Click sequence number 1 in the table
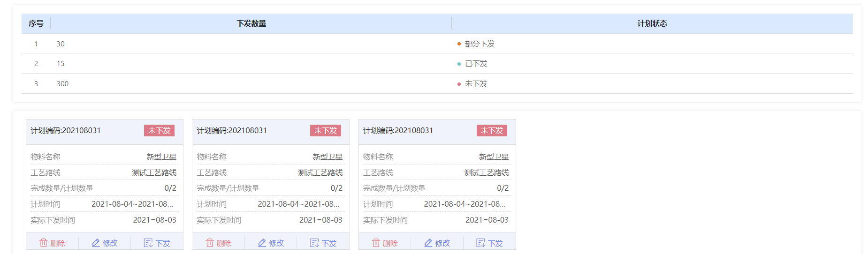This screenshot has width=868, height=254. pos(36,44)
